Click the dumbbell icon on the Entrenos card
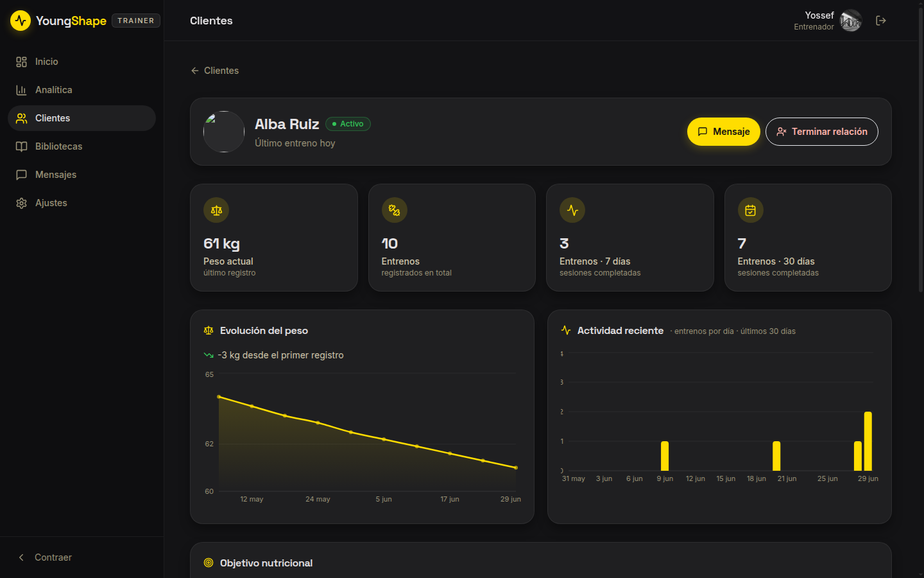Viewport: 924px width, 578px height. coord(395,210)
